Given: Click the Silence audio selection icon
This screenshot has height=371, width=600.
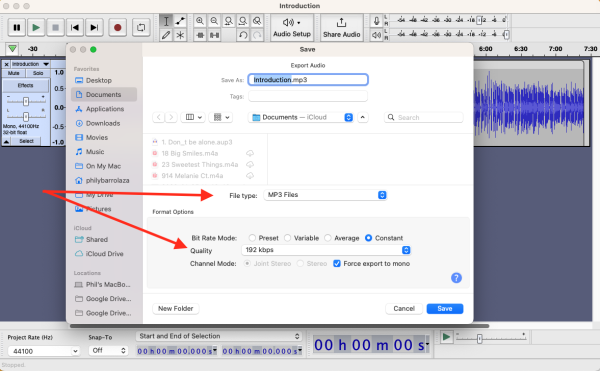Looking at the screenshot, I should 214,35.
